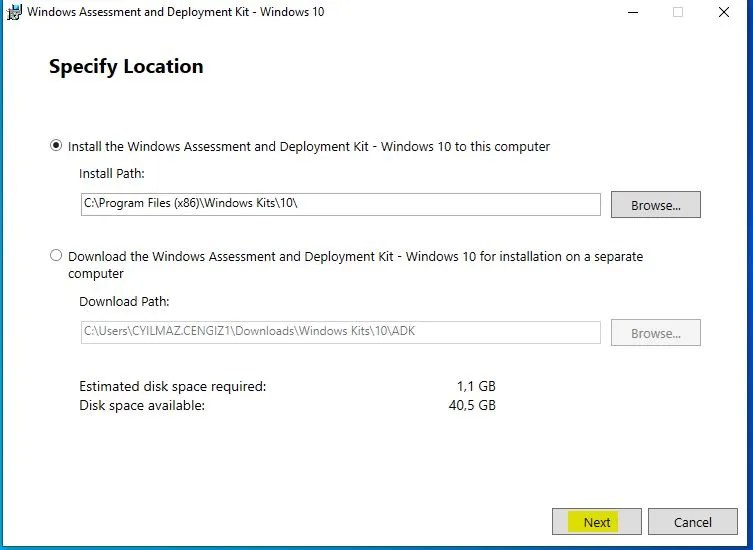Click inside the Install Path field

tap(340, 204)
